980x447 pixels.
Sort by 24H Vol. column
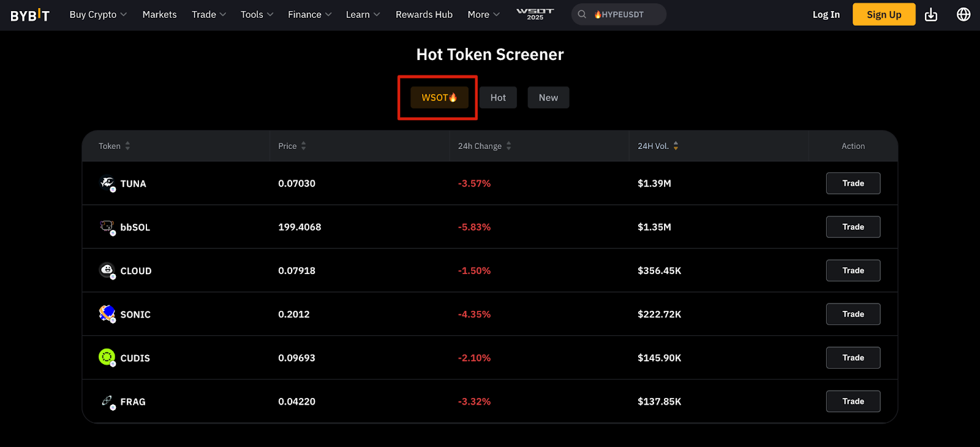pos(676,146)
